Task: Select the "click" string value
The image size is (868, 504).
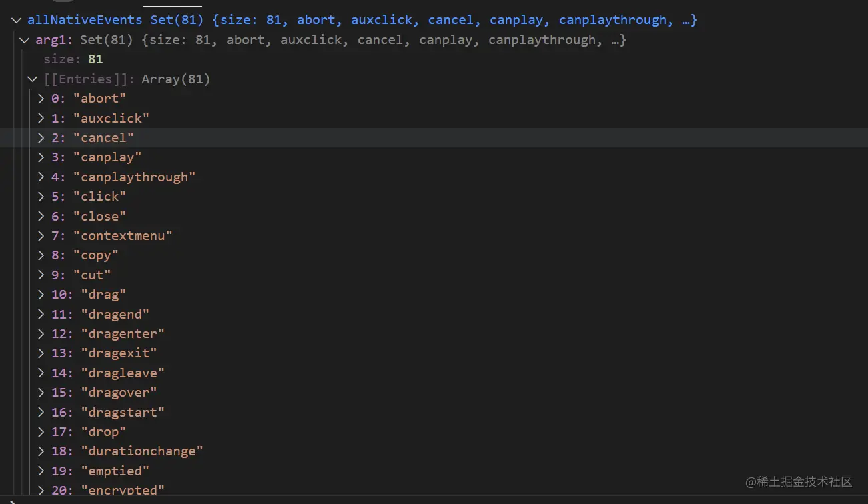Action: [x=100, y=197]
